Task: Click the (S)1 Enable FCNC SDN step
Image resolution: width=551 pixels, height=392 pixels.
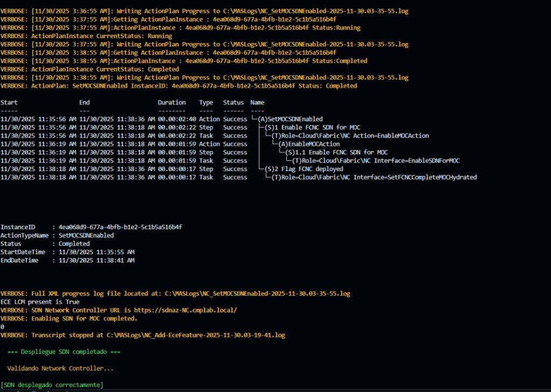Action: tap(308, 127)
